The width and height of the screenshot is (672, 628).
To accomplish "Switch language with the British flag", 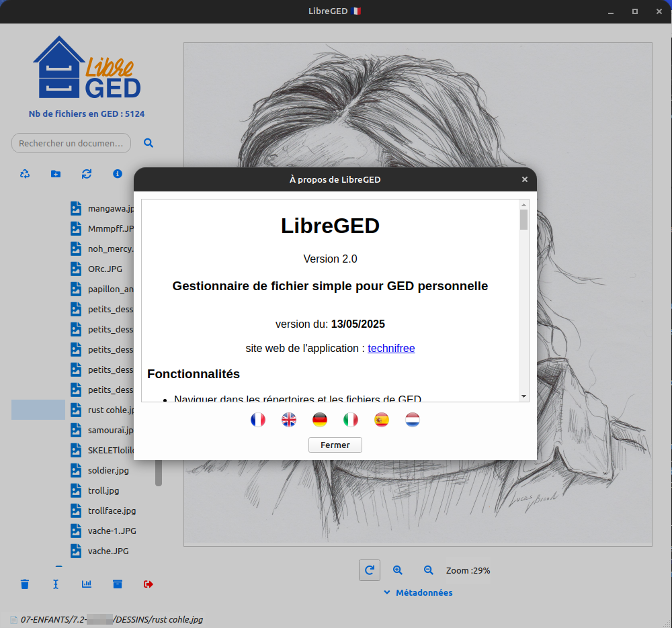I will tap(288, 420).
